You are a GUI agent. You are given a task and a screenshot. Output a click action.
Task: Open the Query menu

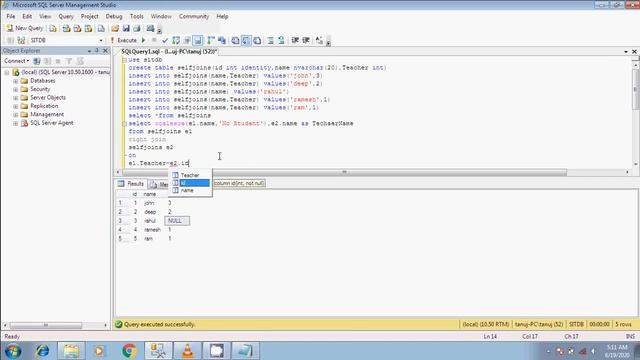click(x=66, y=16)
